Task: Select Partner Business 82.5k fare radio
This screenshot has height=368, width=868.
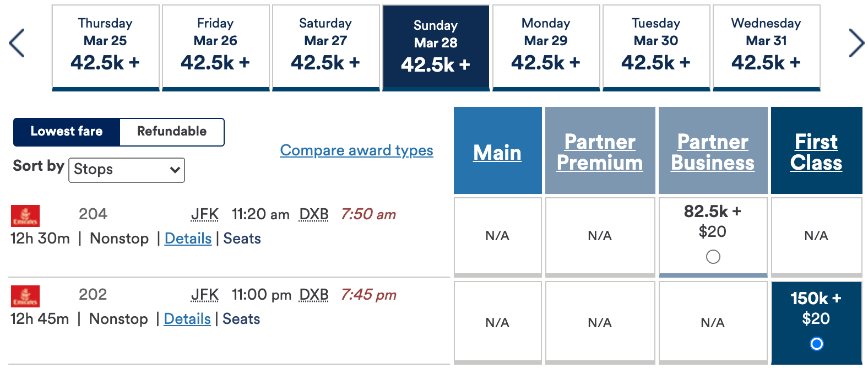Action: 713,257
